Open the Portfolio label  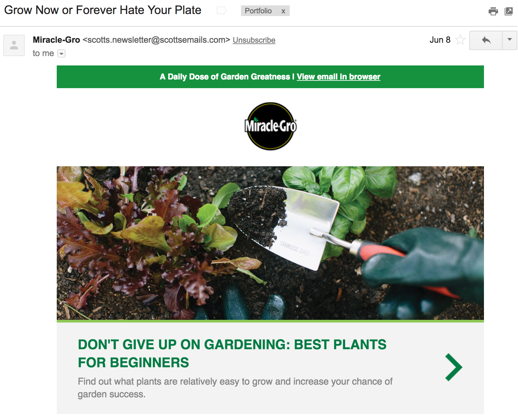pos(258,11)
